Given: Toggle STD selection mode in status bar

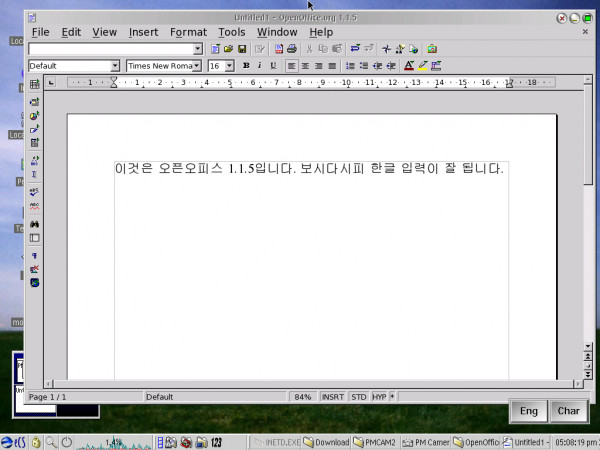Looking at the screenshot, I should (x=358, y=397).
